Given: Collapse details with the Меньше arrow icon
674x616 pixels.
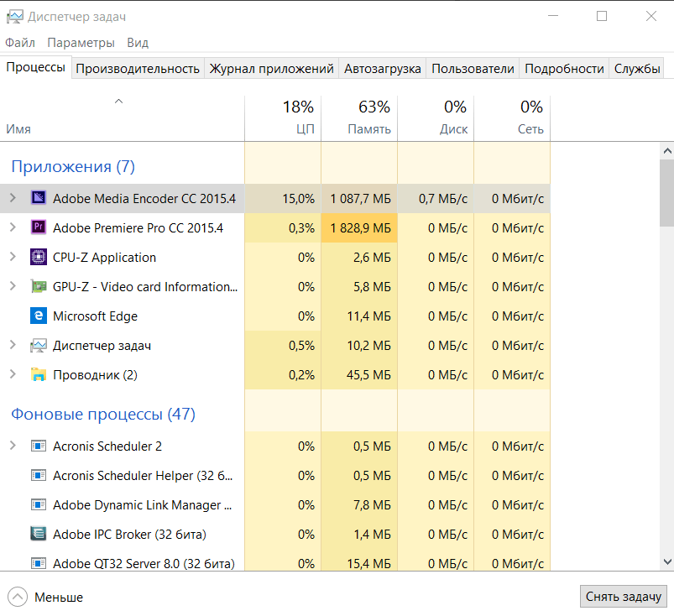Looking at the screenshot, I should click(18, 597).
